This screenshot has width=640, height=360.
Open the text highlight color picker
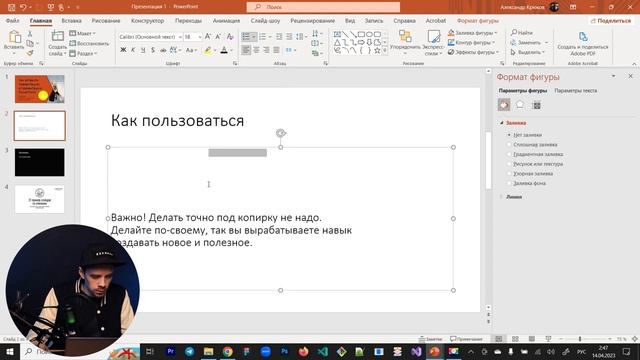(215, 50)
